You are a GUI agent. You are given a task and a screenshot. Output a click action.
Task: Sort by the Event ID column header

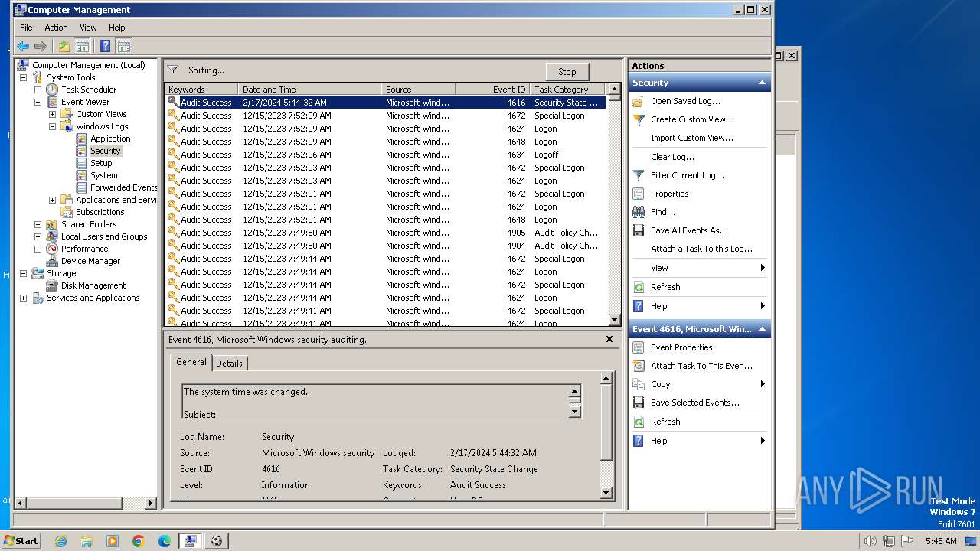(492, 90)
